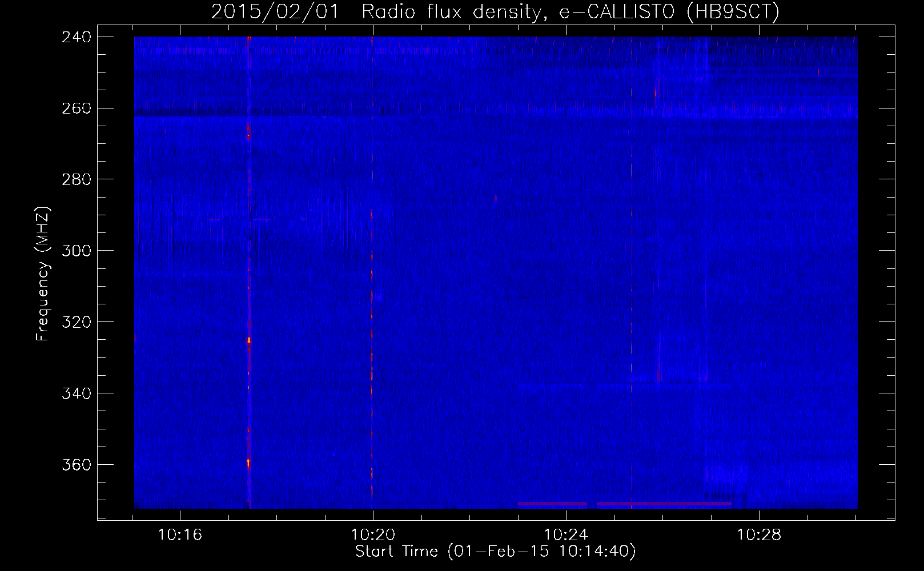This screenshot has height=571, width=924.
Task: Click the 340 frequency tick label
Action: [77, 394]
